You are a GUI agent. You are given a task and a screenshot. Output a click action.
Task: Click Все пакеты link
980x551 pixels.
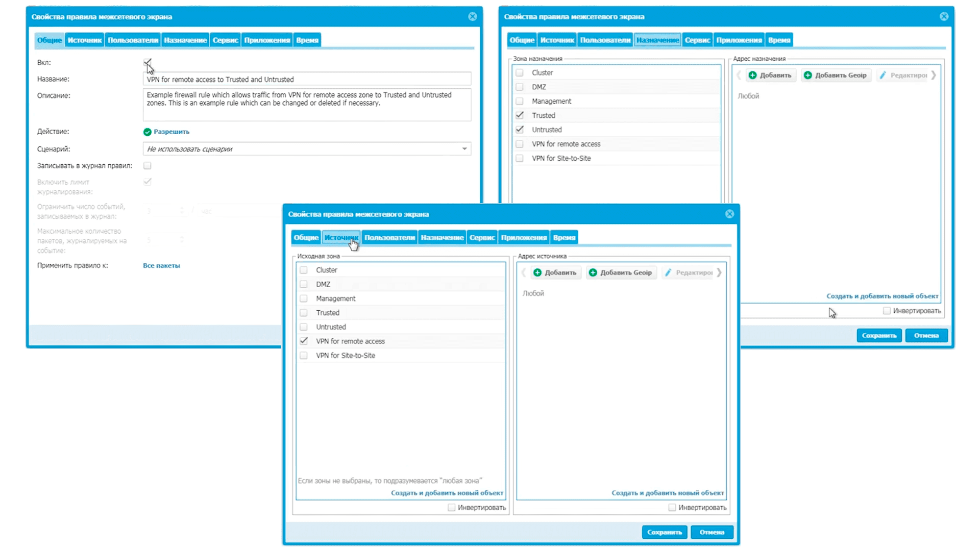(161, 266)
